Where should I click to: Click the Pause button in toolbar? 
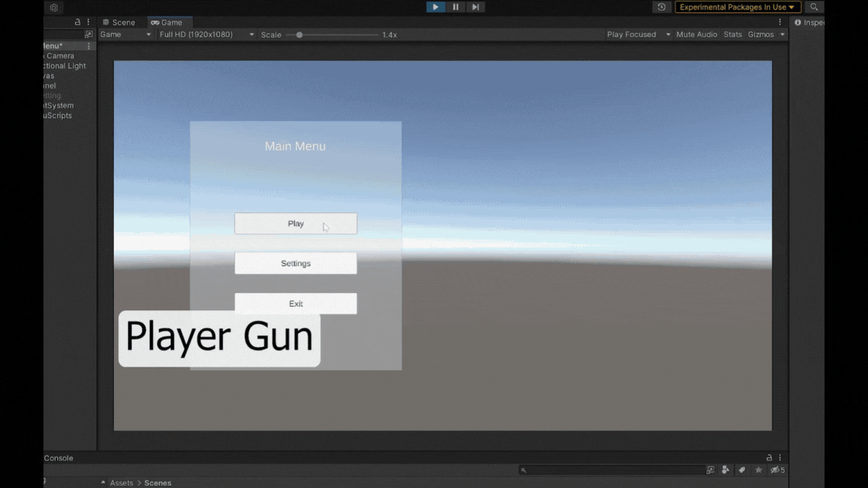[455, 7]
